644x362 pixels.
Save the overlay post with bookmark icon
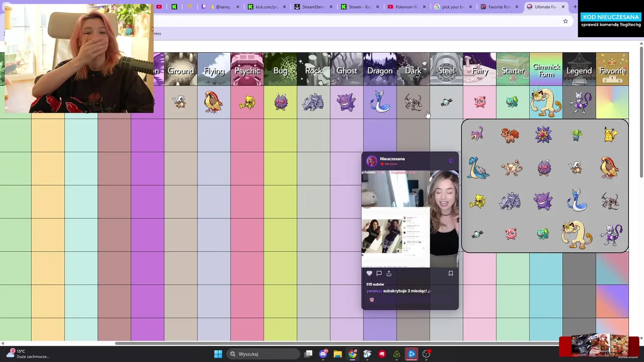451,274
